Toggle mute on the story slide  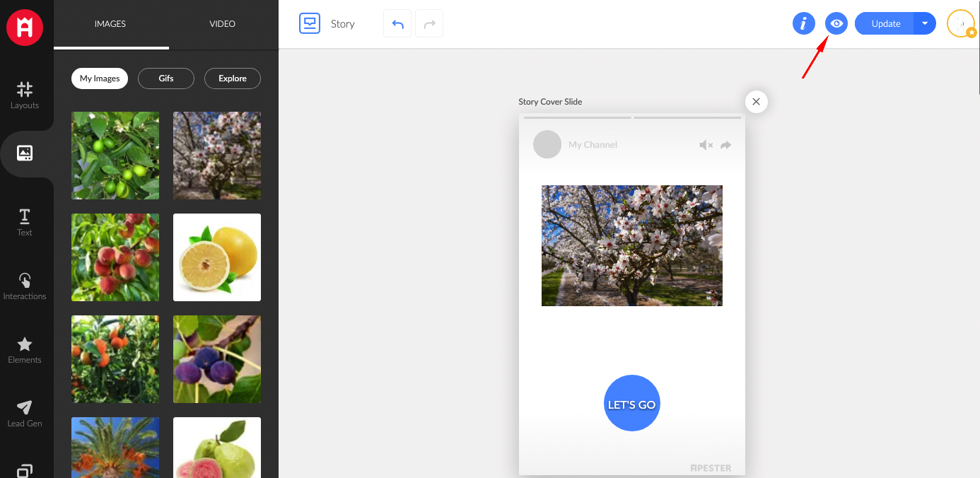coord(706,145)
